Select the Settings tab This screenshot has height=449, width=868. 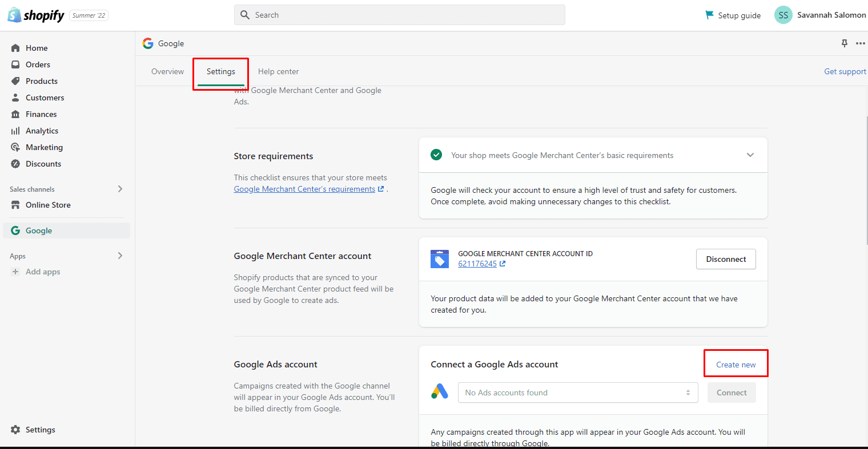221,71
